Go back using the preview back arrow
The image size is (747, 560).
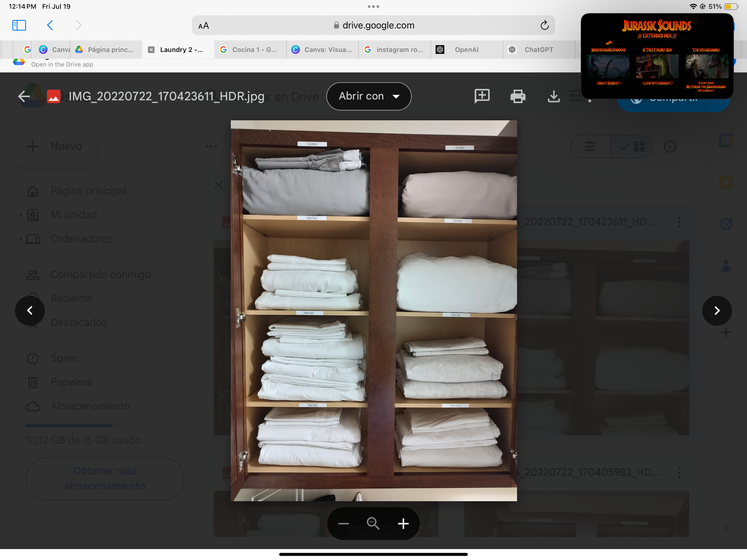coord(24,96)
